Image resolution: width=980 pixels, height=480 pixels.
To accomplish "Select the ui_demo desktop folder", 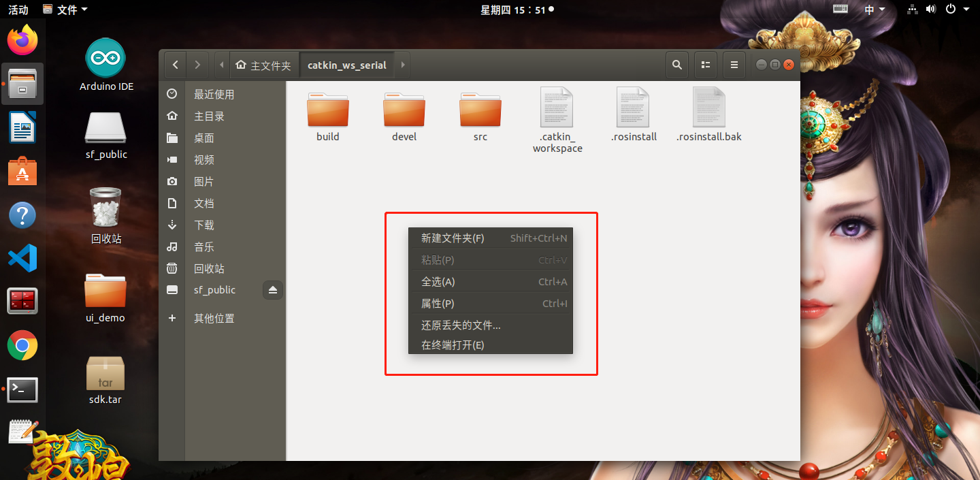I will coord(105,298).
